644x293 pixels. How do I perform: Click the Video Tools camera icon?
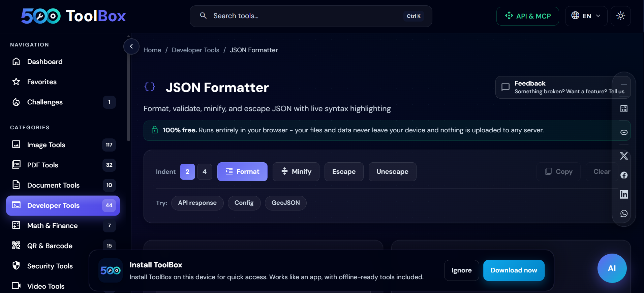pyautogui.click(x=16, y=286)
